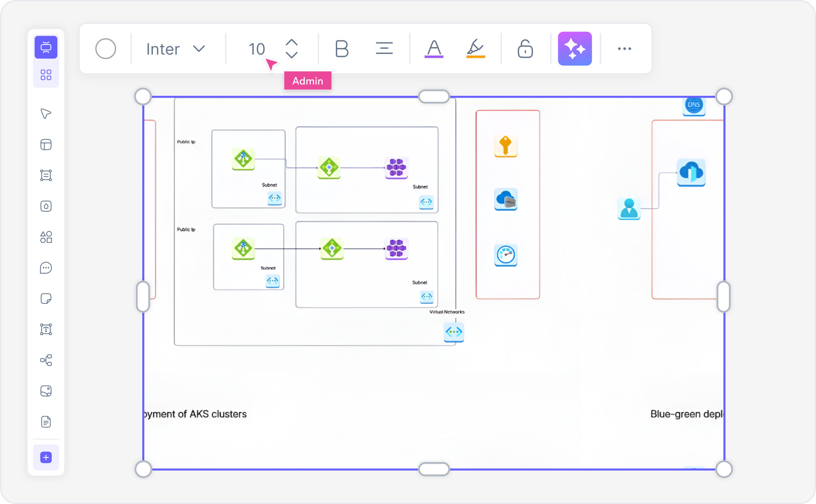Toggle bold formatting

click(341, 48)
